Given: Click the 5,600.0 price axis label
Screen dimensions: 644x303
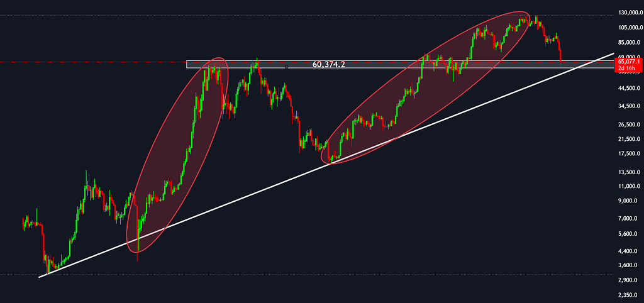Looking at the screenshot, I should (x=629, y=234).
